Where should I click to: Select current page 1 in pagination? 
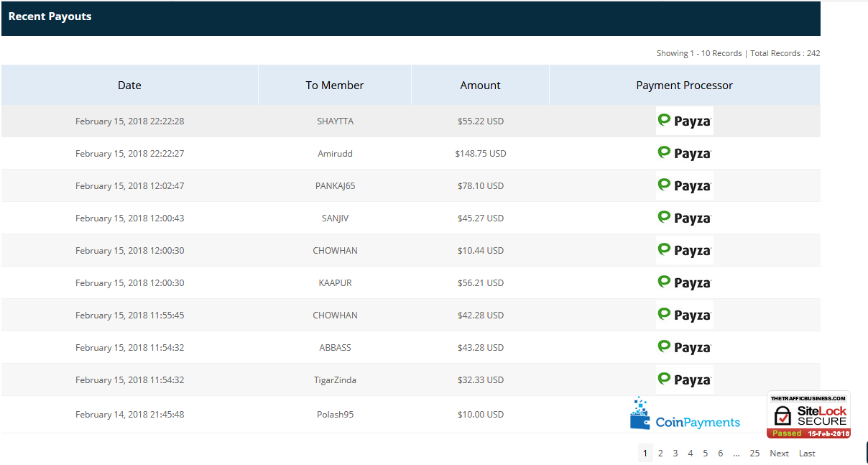645,454
